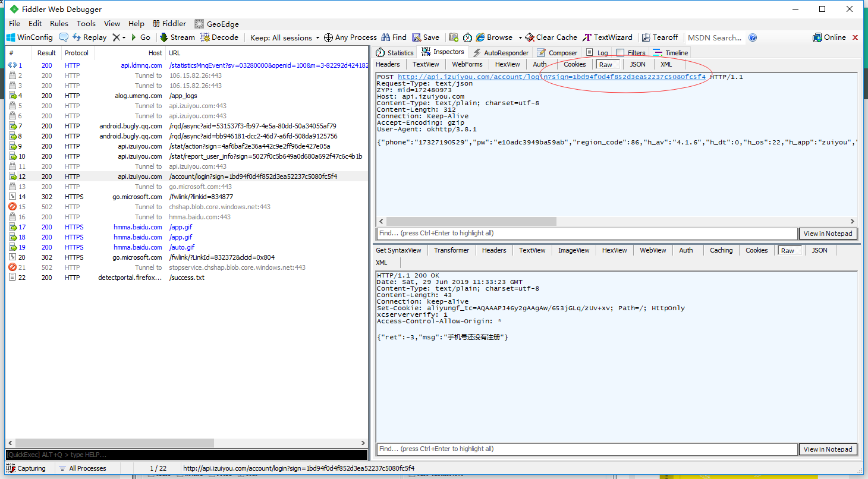Screen dimensions: 868x479
Task: Click request pane View in Notepad button
Action: tap(828, 234)
